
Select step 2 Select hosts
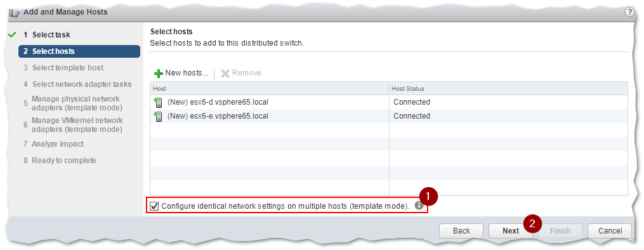point(79,51)
